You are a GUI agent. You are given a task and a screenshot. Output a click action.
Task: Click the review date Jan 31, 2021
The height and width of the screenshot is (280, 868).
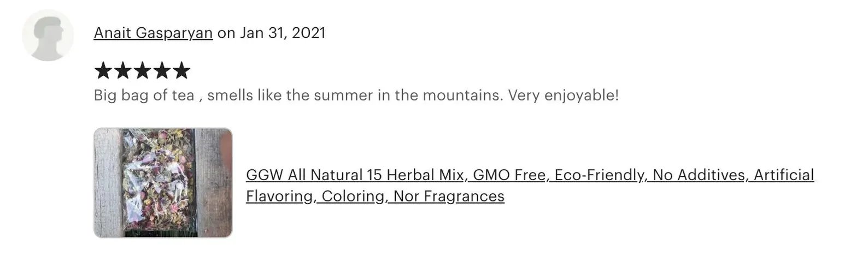pos(283,33)
